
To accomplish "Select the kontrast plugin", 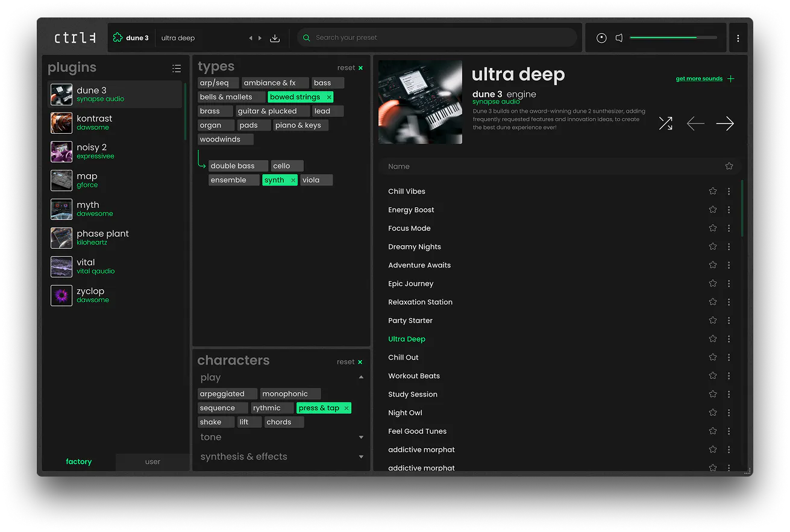I will pyautogui.click(x=114, y=123).
